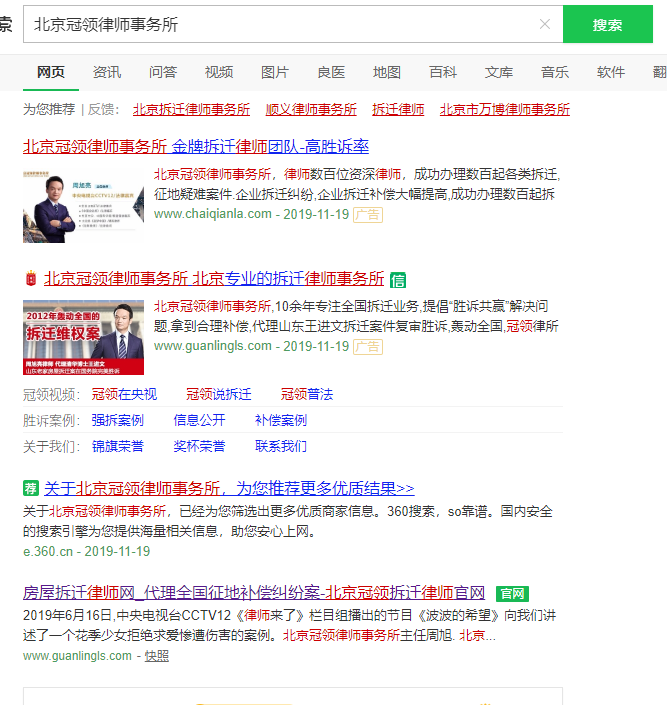Click the green 荐 recommendation icon
This screenshot has height=705, width=667.
31,488
